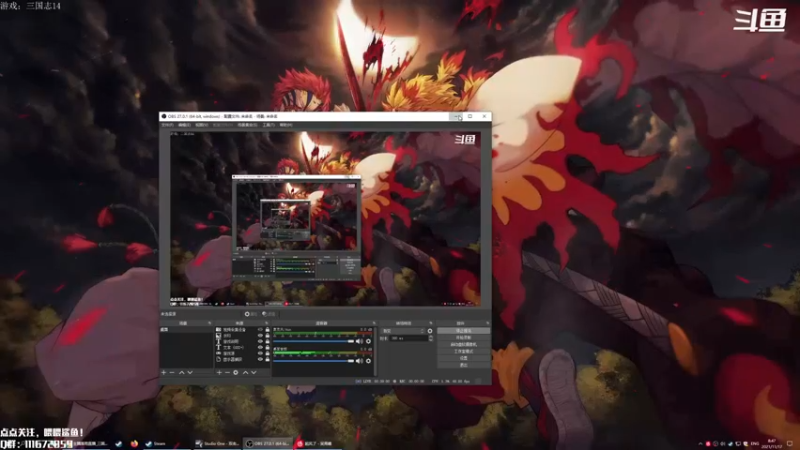
Task: Select the single scene in the Scenes list
Action: [186, 330]
